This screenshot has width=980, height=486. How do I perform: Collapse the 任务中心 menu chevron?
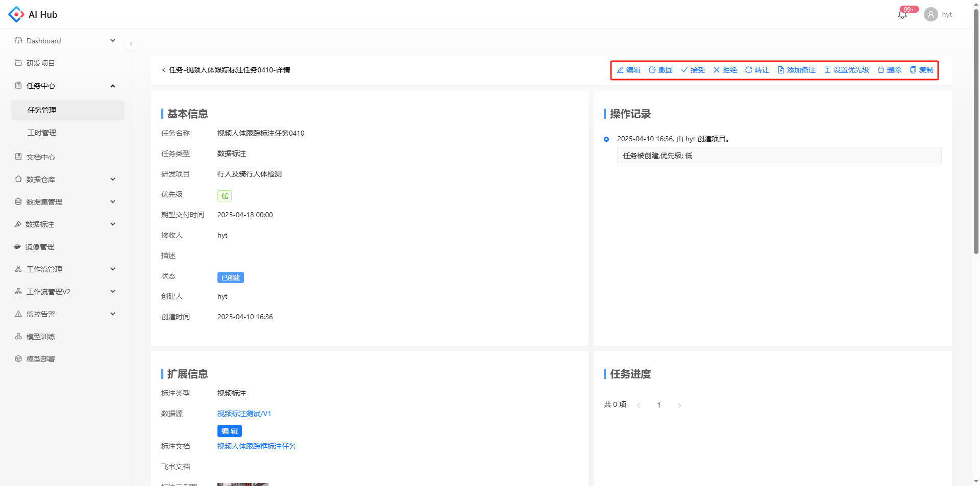(x=113, y=86)
